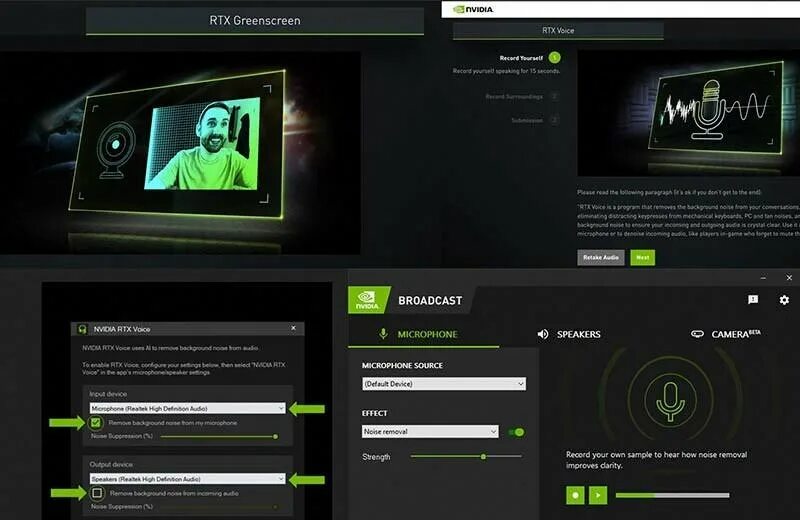Click the incoming audio Noise Suppression slider
The height and width of the screenshot is (520, 800).
point(219,507)
